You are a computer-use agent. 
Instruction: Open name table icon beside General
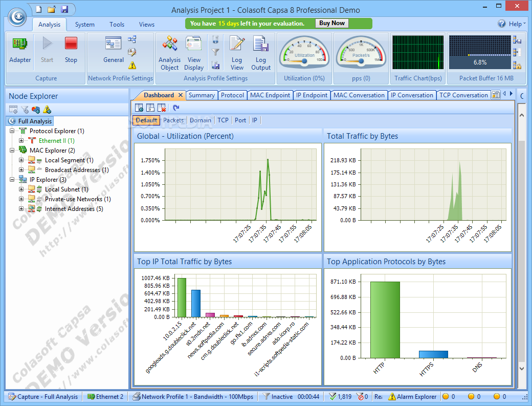pyautogui.click(x=132, y=52)
